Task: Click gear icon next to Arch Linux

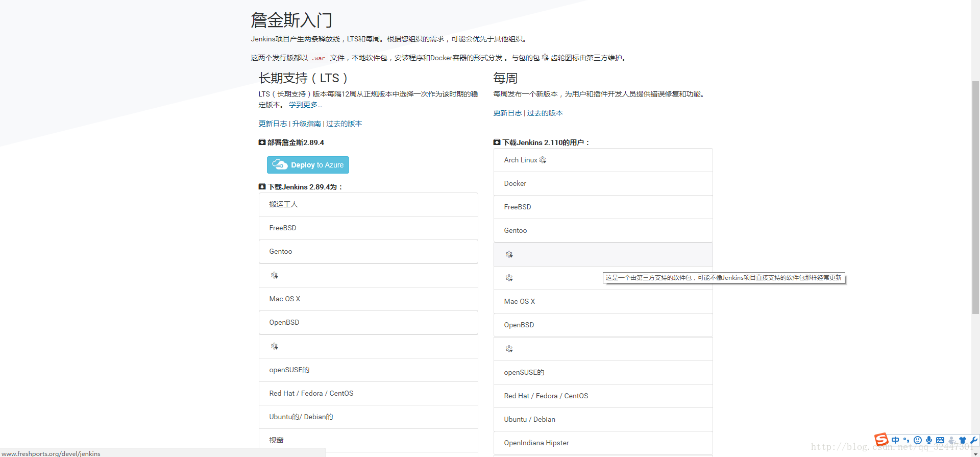Action: point(543,160)
